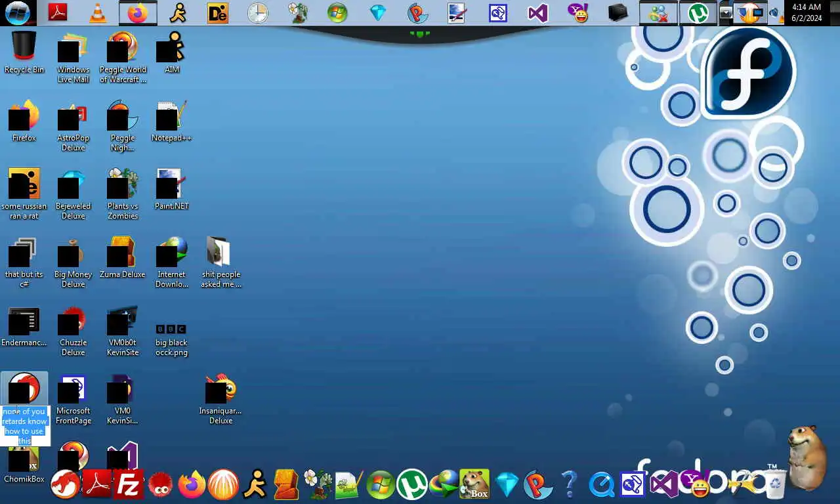Click the AIM running man in the dock
Viewport: 840px width, 504px height.
(x=255, y=486)
